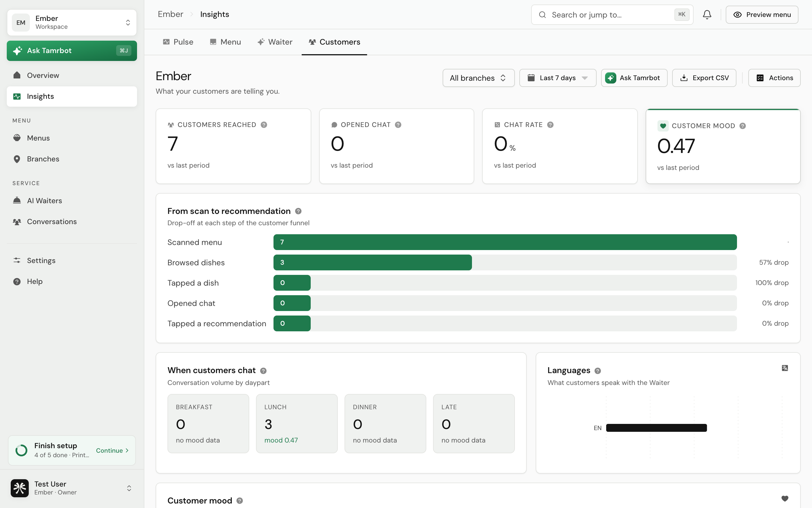Switch to the Waiter tab
Image resolution: width=812 pixels, height=508 pixels.
point(275,42)
